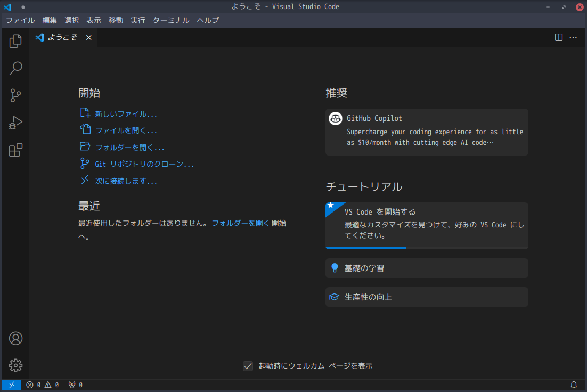Click the graduation cap icon beside 生産性の向上
This screenshot has width=587, height=392.
334,297
